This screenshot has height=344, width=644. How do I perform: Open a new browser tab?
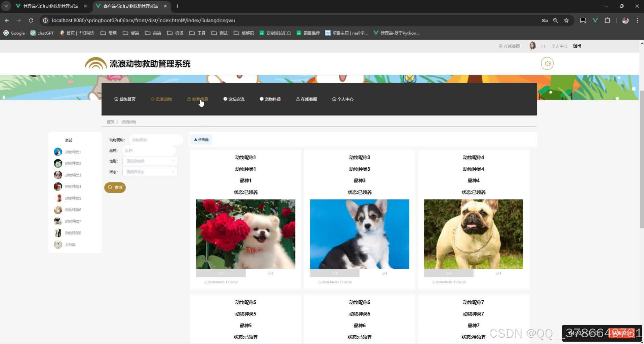tap(177, 6)
